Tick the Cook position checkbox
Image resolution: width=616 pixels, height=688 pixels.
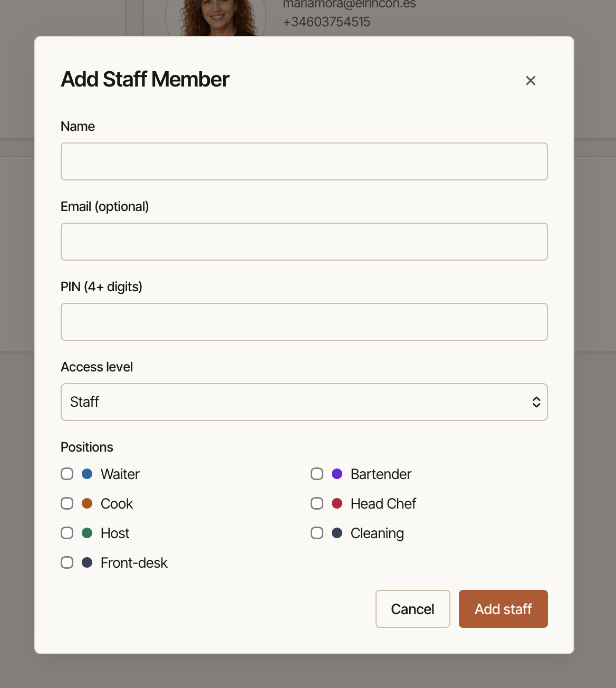tap(67, 503)
